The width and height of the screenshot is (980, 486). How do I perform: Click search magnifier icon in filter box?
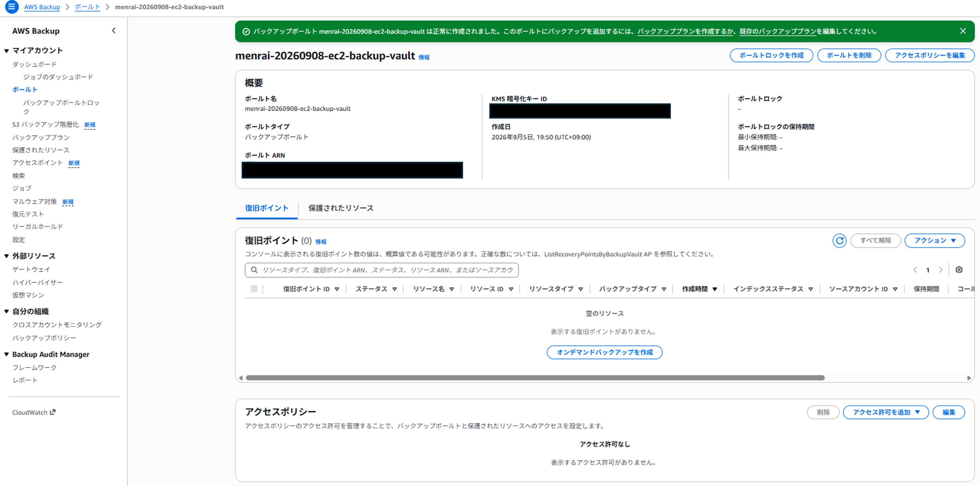(254, 270)
